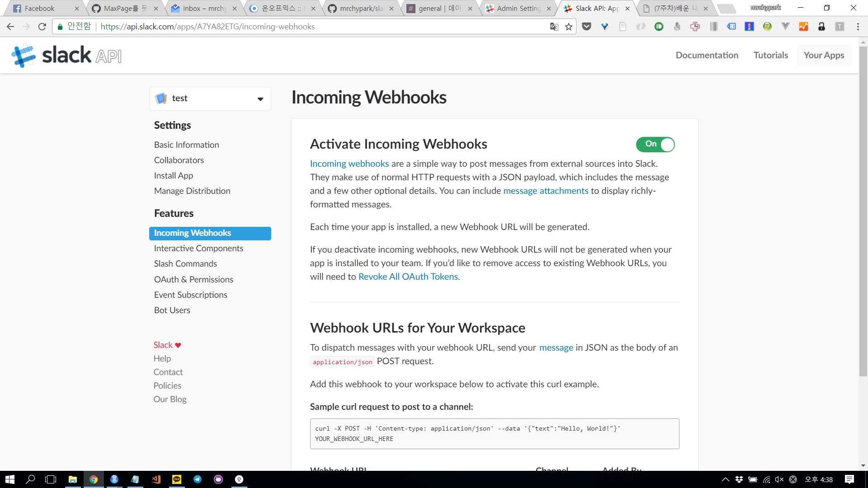Screen dimensions: 868x488
Task: Go back with the browser arrow
Action: click(10, 27)
